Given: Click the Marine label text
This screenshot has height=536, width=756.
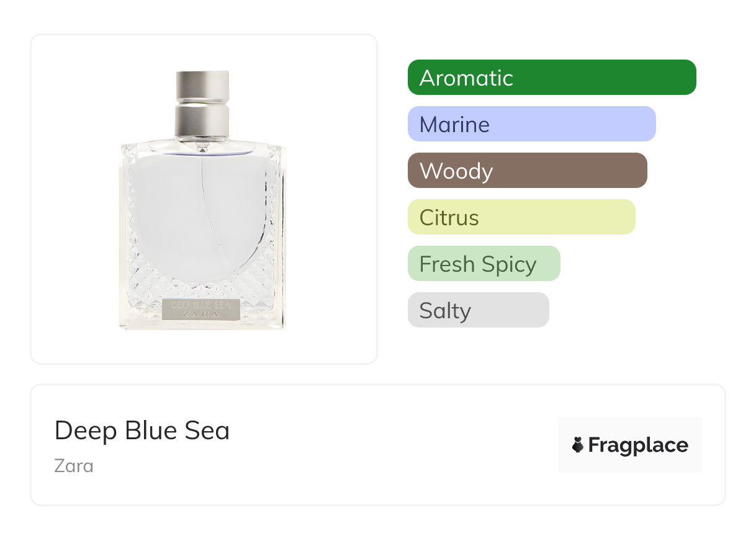Looking at the screenshot, I should (x=454, y=125).
